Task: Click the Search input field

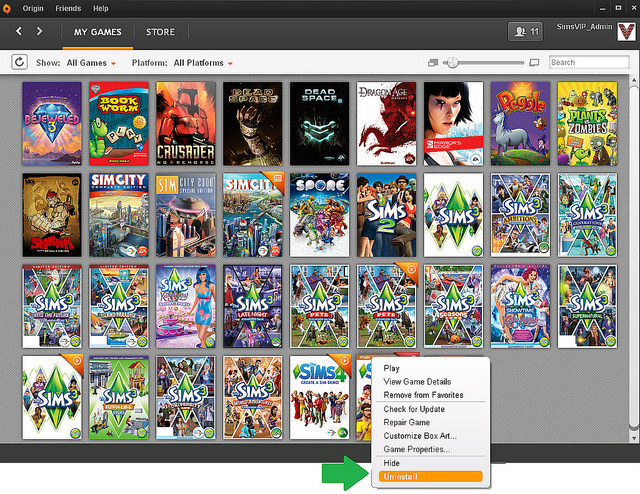Action: [x=589, y=62]
